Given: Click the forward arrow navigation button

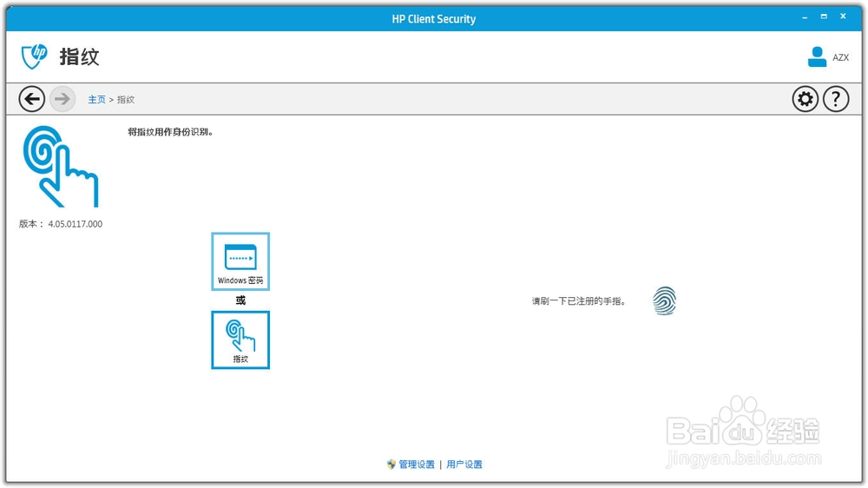Looking at the screenshot, I should (62, 99).
